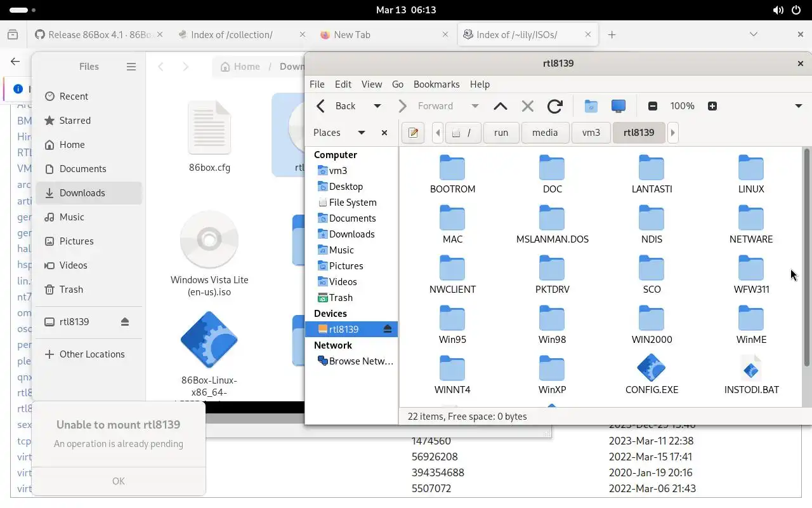The width and height of the screenshot is (812, 508).
Task: Select the BOOTROM folder
Action: (452, 174)
